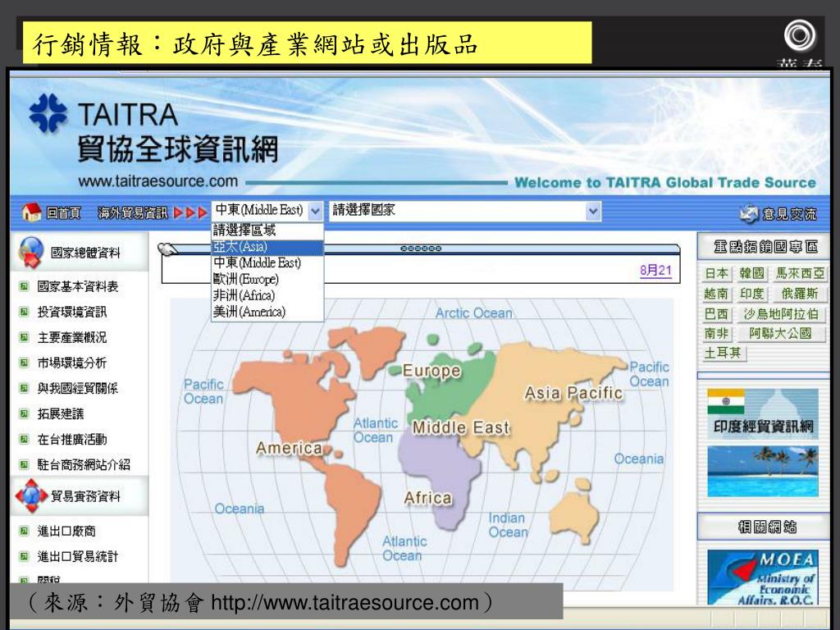Select 歐洲(Europe) in the region list
840x630 pixels.
(x=267, y=279)
